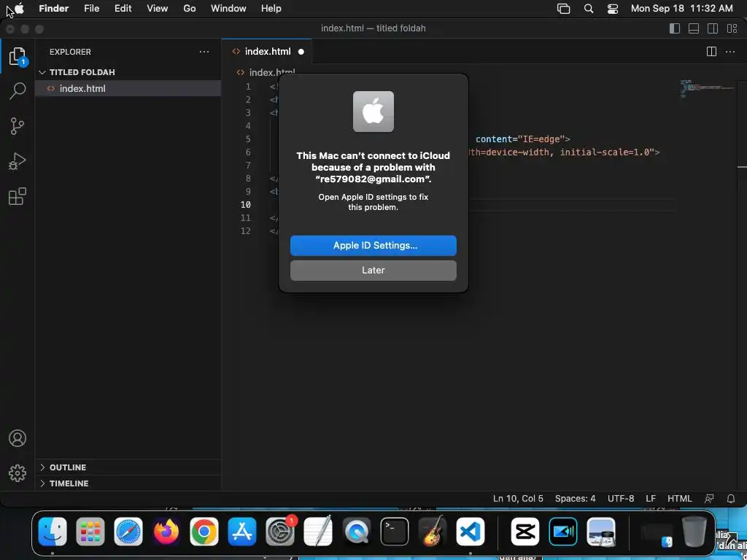Open System Settings from the Dock
The image size is (747, 560).
[280, 532]
